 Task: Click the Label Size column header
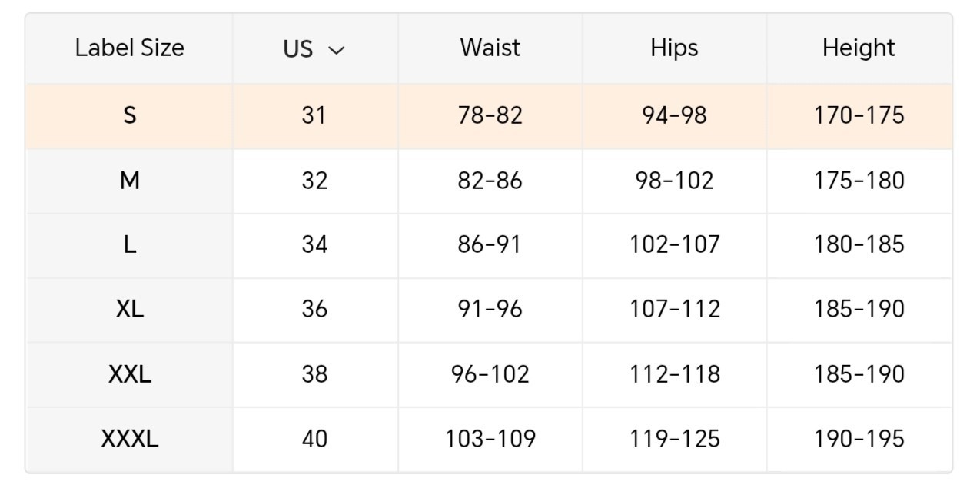point(129,48)
